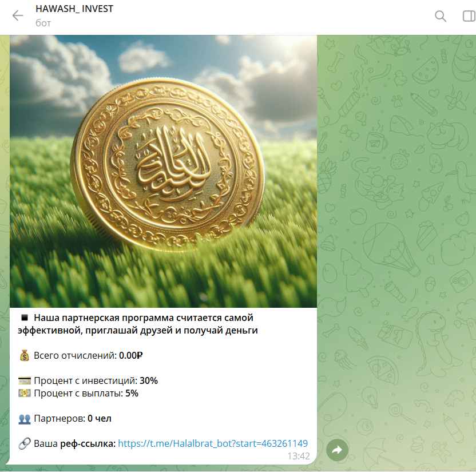
Task: Click the money bag emoji icon
Action: pos(25,355)
